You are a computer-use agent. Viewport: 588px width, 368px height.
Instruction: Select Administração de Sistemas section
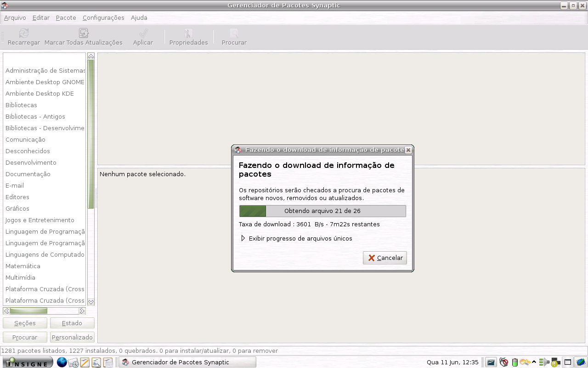tap(45, 70)
